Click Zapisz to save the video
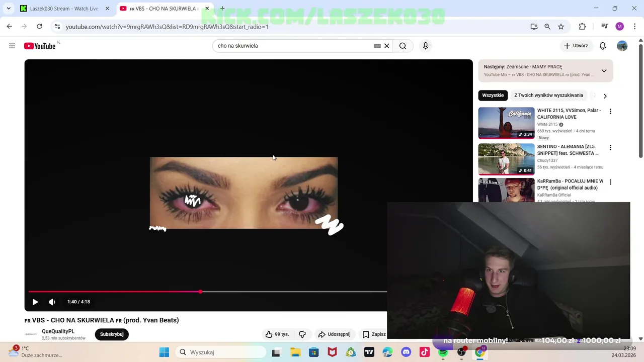644x362 pixels. point(374,334)
